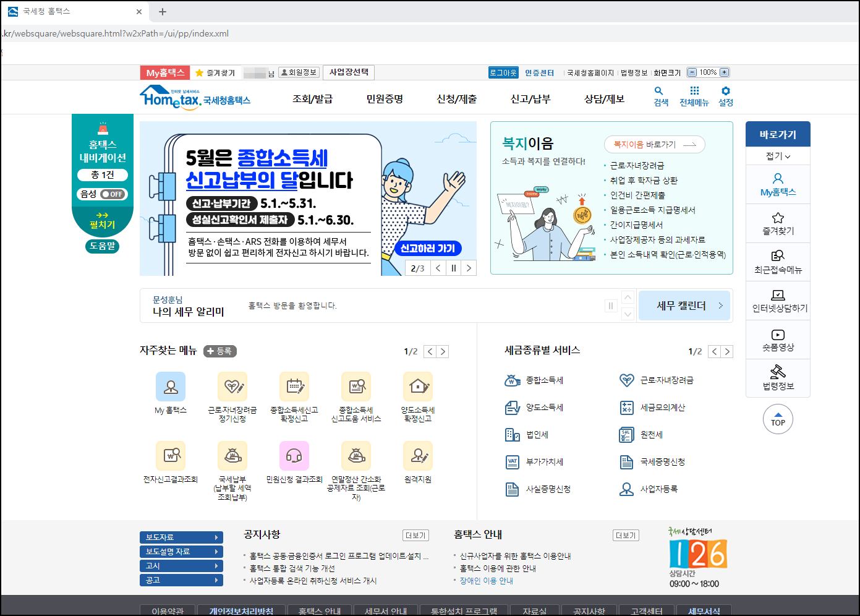Open 상담/제보 menu
The width and height of the screenshot is (860, 616).
coord(605,99)
